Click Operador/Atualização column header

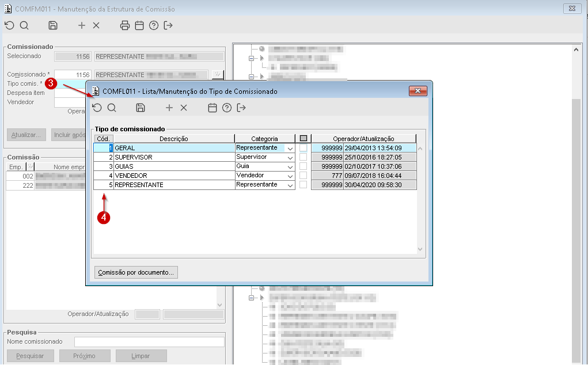coord(363,139)
